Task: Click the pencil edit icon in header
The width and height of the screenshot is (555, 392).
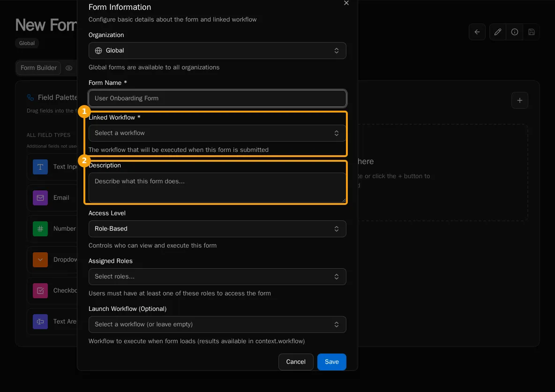Action: click(498, 32)
